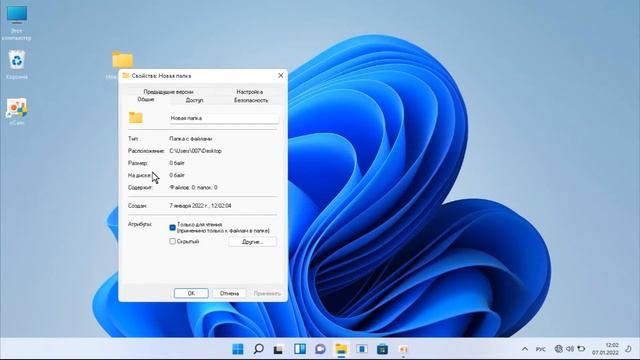
Task: Show hidden tray icons chevron
Action: click(525, 349)
